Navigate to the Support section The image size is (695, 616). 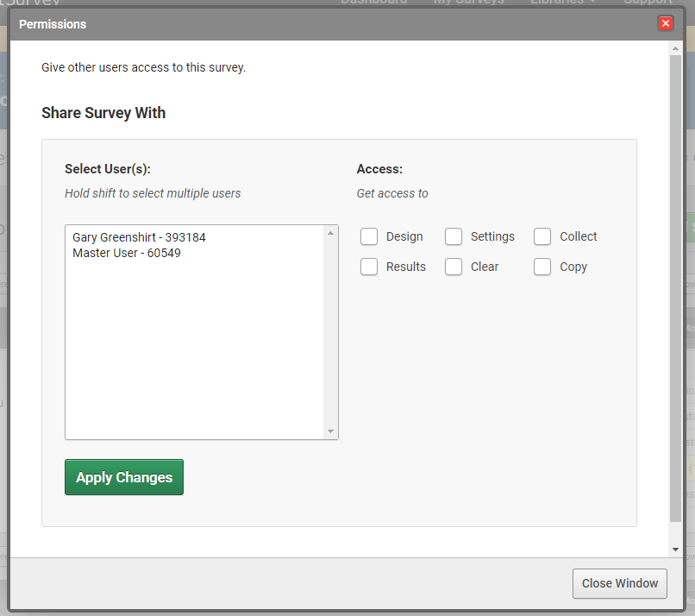648,3
